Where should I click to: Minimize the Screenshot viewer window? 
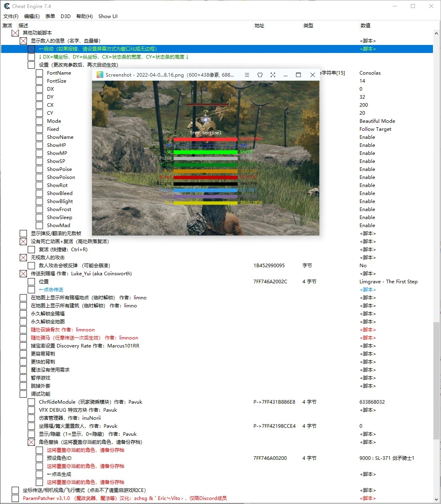(286, 75)
